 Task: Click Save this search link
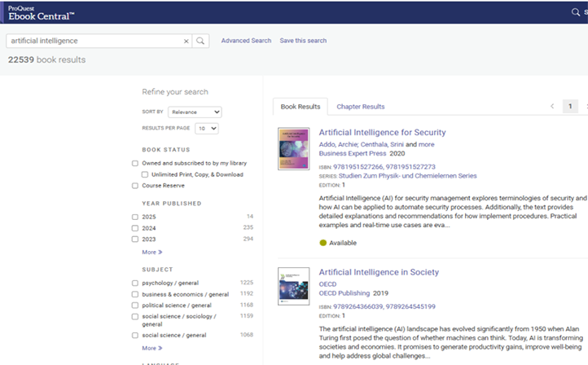coord(303,41)
